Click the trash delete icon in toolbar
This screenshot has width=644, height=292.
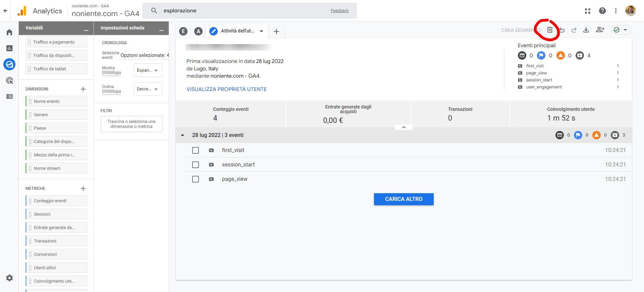[549, 30]
